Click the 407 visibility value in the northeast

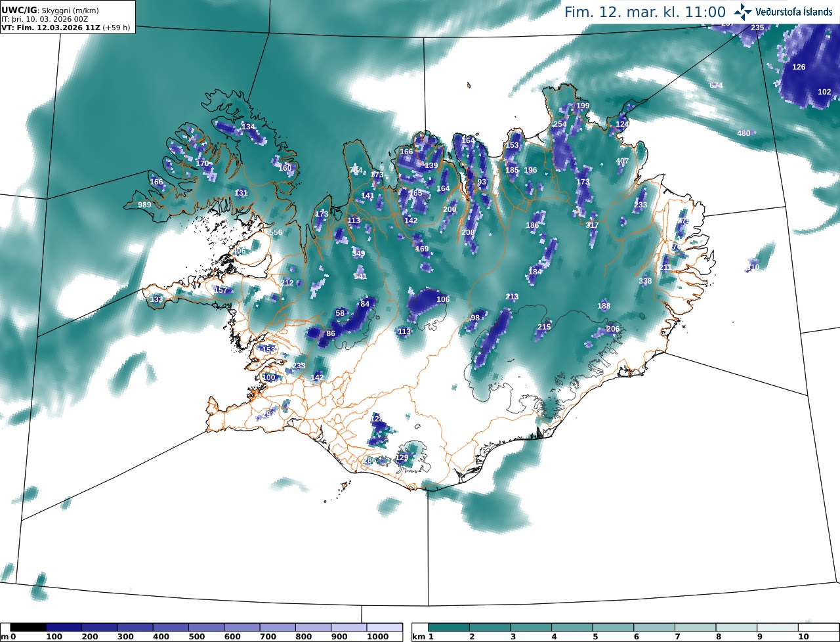point(622,161)
